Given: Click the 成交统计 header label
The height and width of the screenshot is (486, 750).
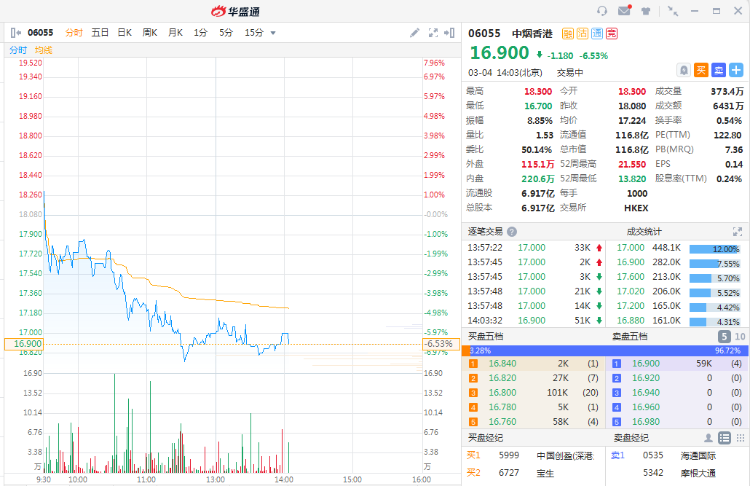Looking at the screenshot, I should 644,232.
